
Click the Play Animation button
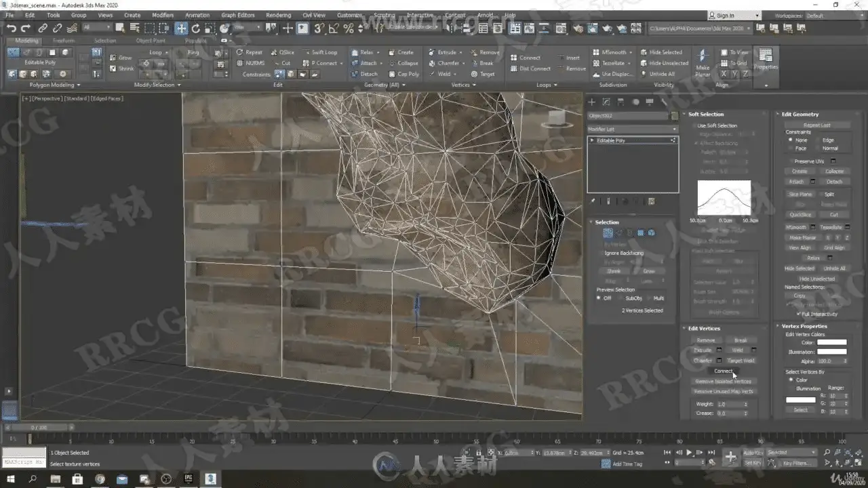pyautogui.click(x=690, y=452)
